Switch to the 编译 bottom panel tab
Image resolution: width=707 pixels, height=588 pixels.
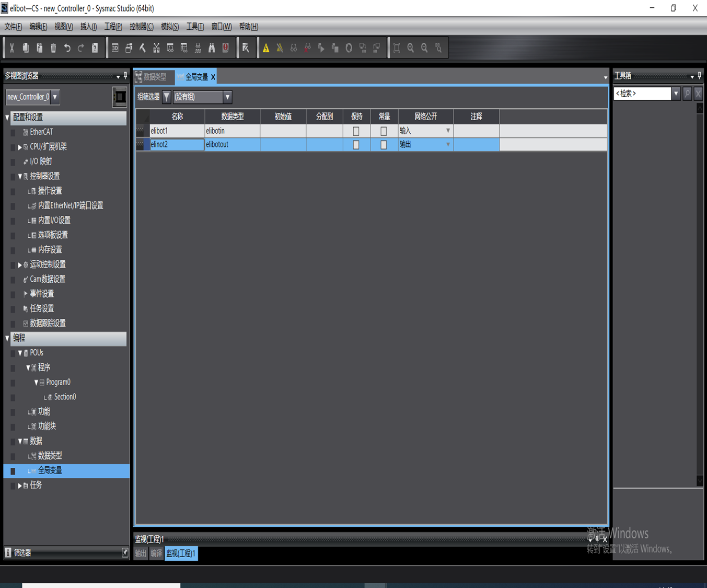156,553
